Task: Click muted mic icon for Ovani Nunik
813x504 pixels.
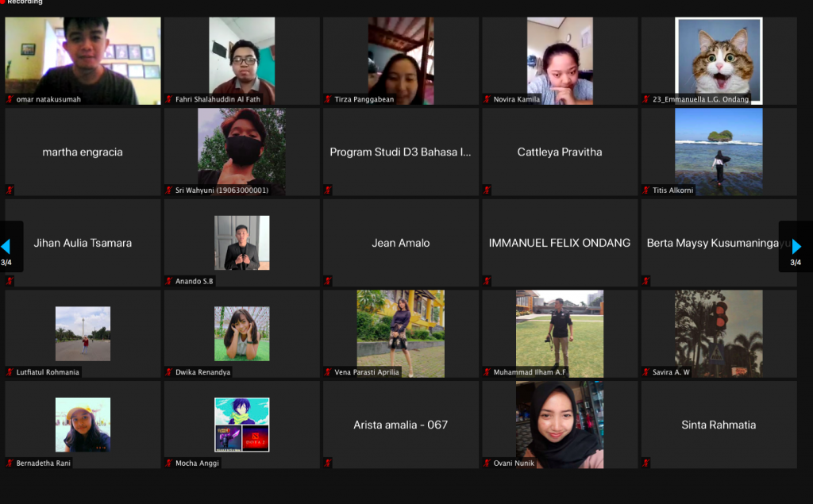Action: [x=487, y=463]
